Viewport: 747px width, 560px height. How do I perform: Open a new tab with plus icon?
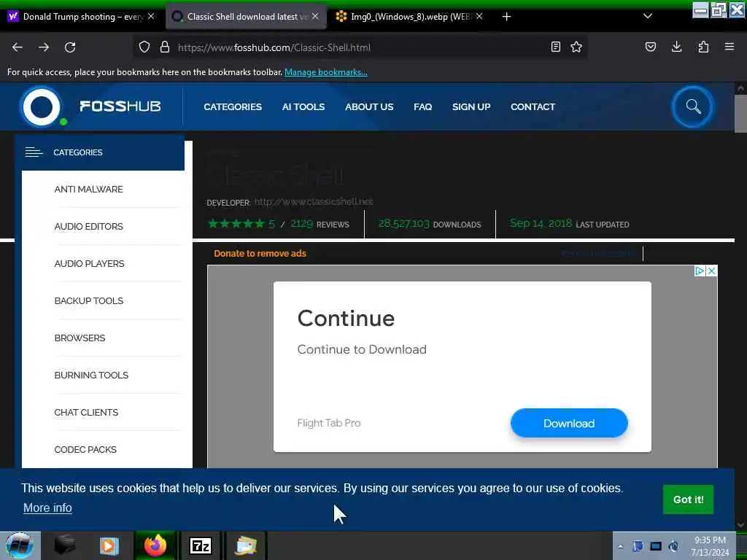click(507, 17)
